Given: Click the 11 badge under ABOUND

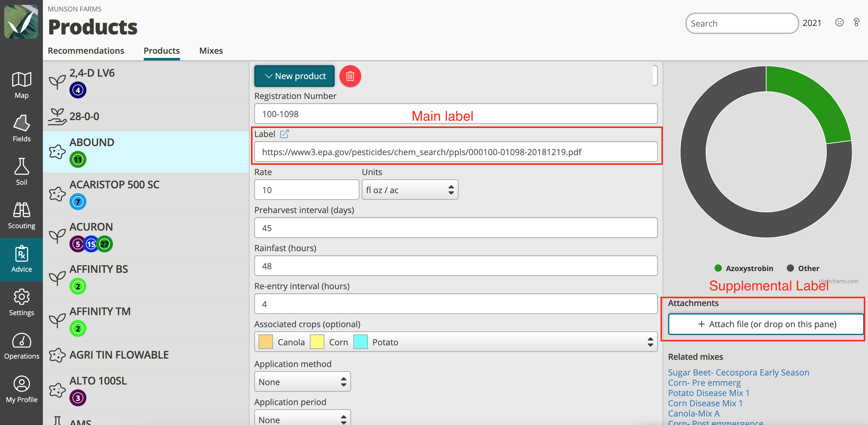Looking at the screenshot, I should (x=78, y=160).
